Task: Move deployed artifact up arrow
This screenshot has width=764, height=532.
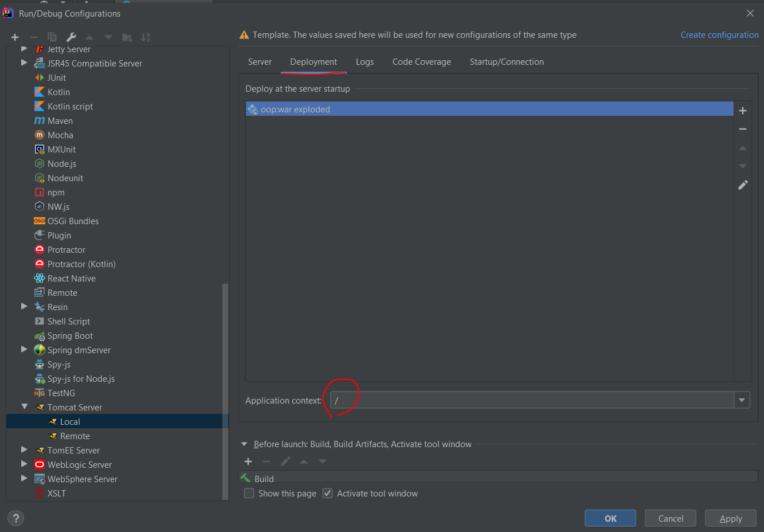Action: [x=743, y=148]
